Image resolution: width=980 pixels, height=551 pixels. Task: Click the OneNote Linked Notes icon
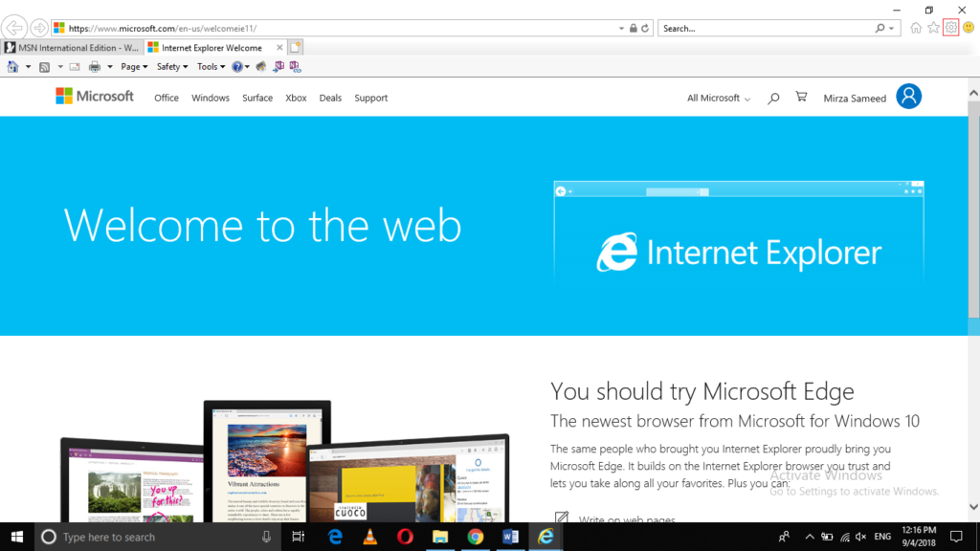(295, 66)
